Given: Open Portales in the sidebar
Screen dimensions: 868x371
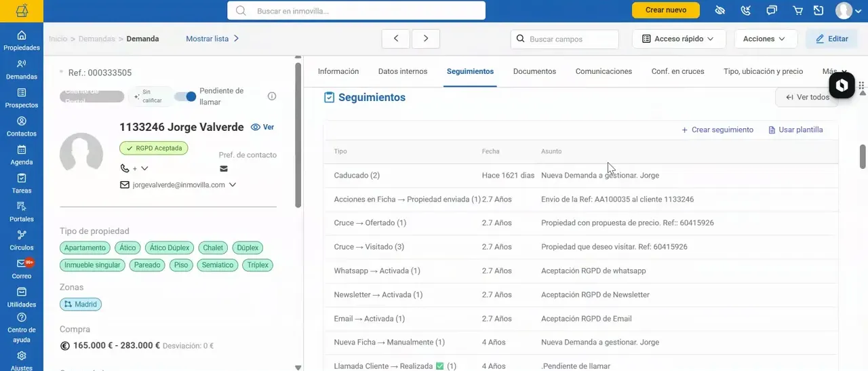Looking at the screenshot, I should click(x=22, y=212).
